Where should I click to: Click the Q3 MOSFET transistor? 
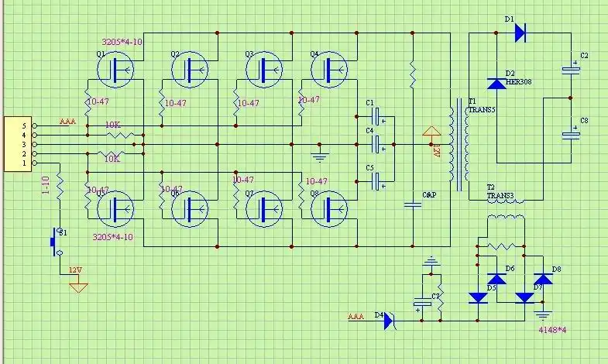[x=265, y=70]
